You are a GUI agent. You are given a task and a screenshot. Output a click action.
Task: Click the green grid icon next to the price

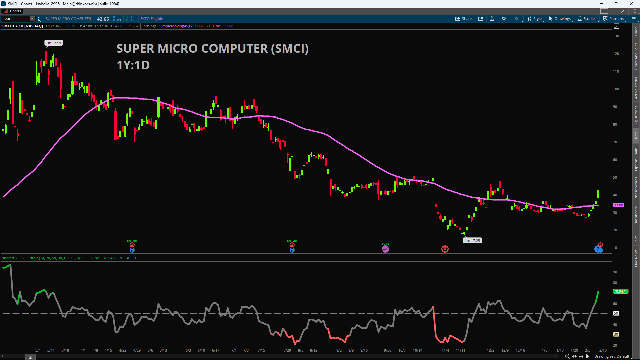(x=130, y=19)
